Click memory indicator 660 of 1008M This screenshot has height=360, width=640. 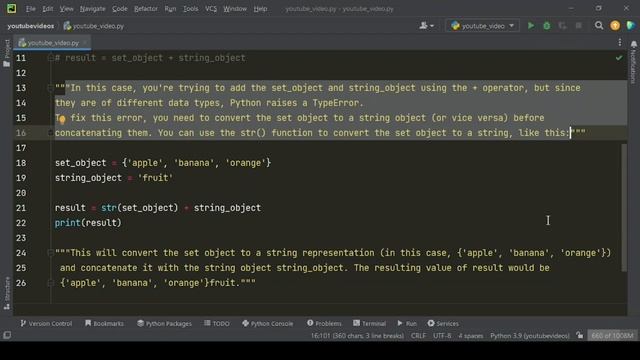point(612,336)
